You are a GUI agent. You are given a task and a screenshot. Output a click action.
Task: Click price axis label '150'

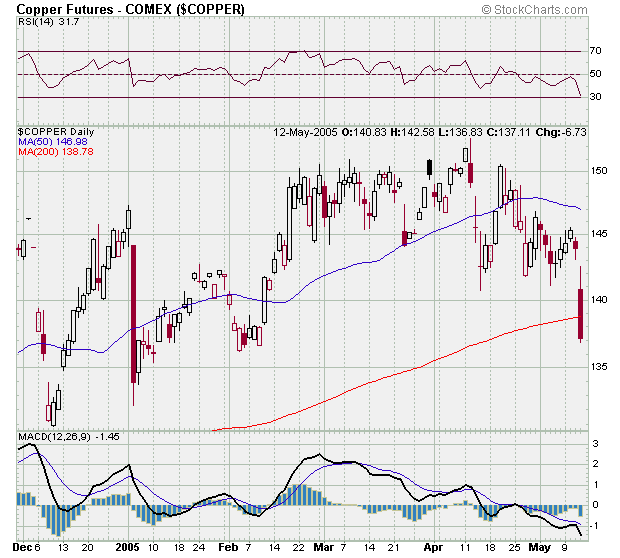(599, 170)
